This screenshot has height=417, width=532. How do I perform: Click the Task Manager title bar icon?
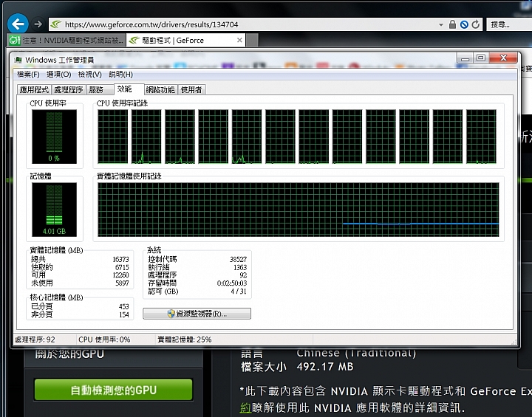coord(18,60)
